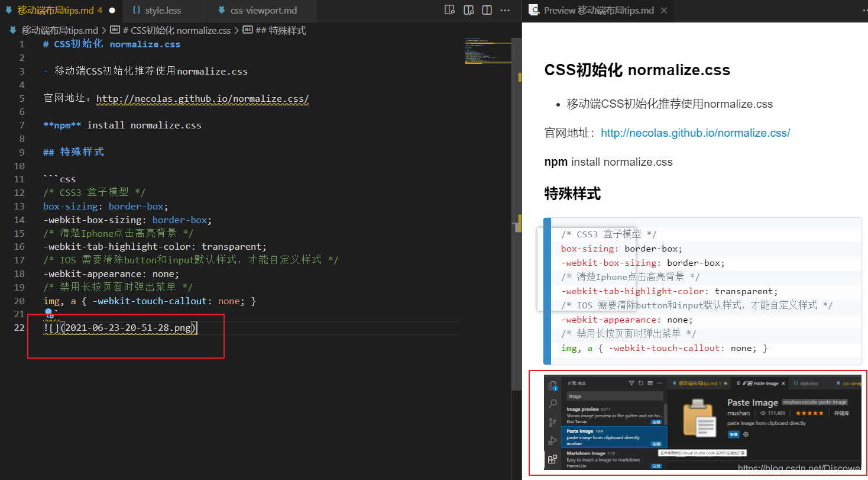Switch to the css-viewport.md tab
The width and height of the screenshot is (868, 480).
(x=263, y=11)
